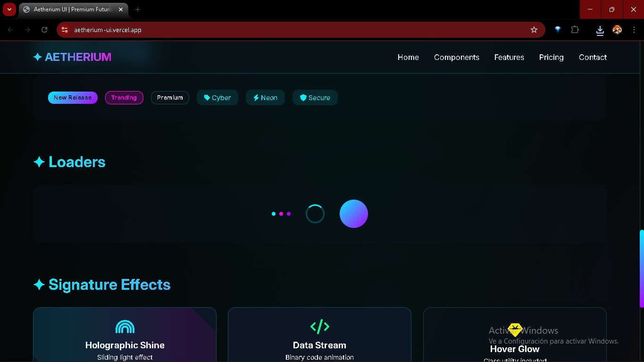
Task: Close the Aetherium UI tab
Action: pyautogui.click(x=121, y=9)
